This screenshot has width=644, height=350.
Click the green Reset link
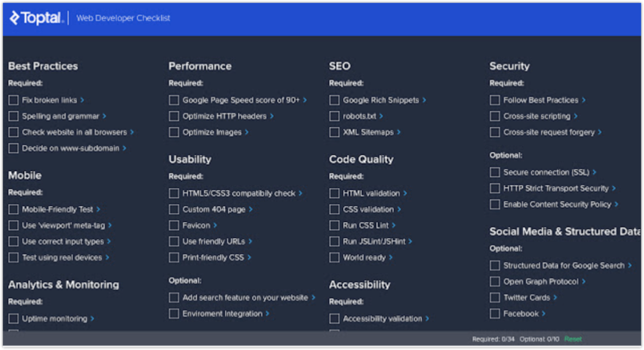tap(573, 339)
